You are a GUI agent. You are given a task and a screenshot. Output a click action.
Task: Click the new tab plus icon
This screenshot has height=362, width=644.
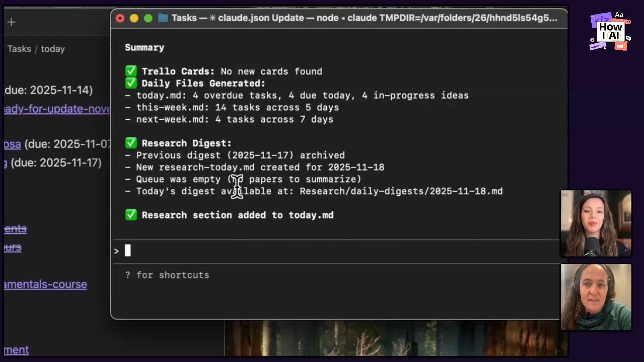tap(11, 22)
